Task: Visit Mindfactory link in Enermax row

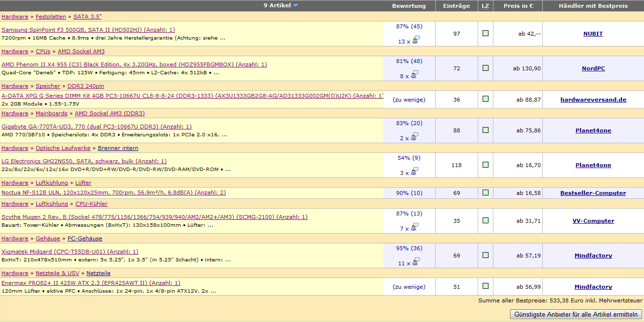Action: [593, 287]
